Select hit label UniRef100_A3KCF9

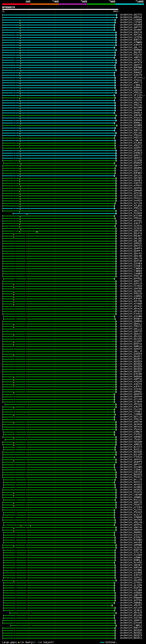click(131, 45)
